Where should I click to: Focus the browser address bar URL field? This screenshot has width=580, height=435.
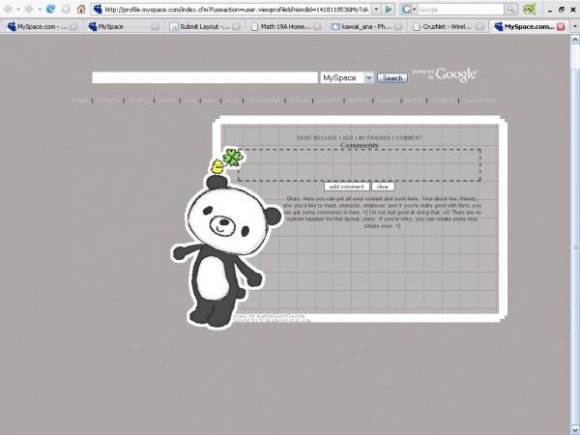pos(236,9)
